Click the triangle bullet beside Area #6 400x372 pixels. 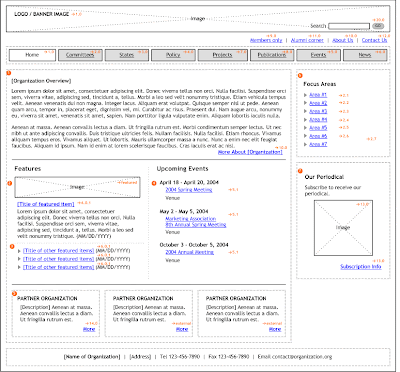click(305, 136)
